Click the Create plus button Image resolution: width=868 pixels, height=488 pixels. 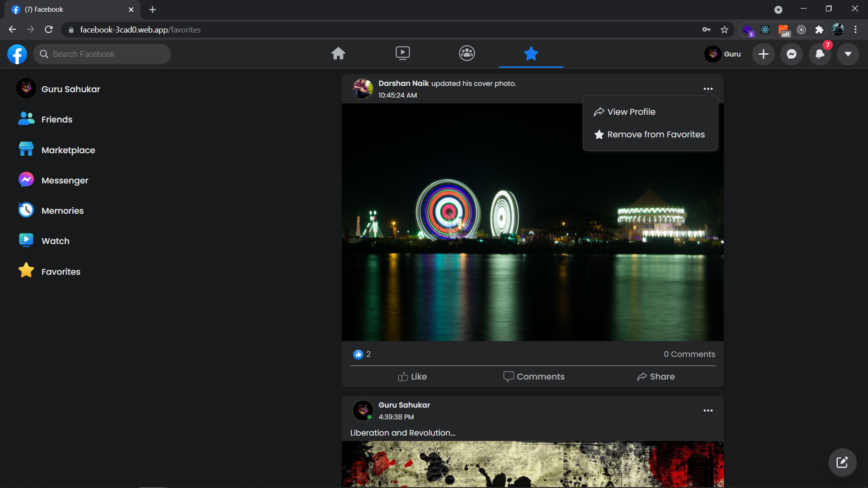tap(764, 54)
